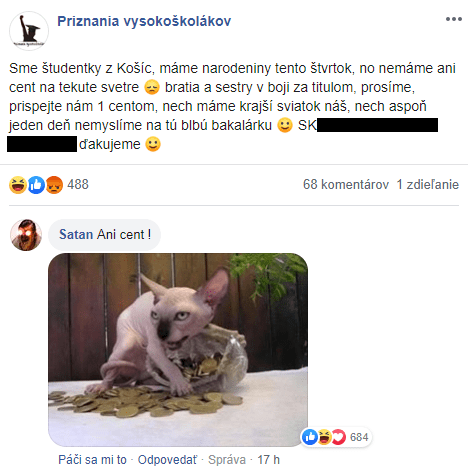The width and height of the screenshot is (468, 473).
Task: Click Správa to message the commenter
Action: pyautogui.click(x=227, y=460)
